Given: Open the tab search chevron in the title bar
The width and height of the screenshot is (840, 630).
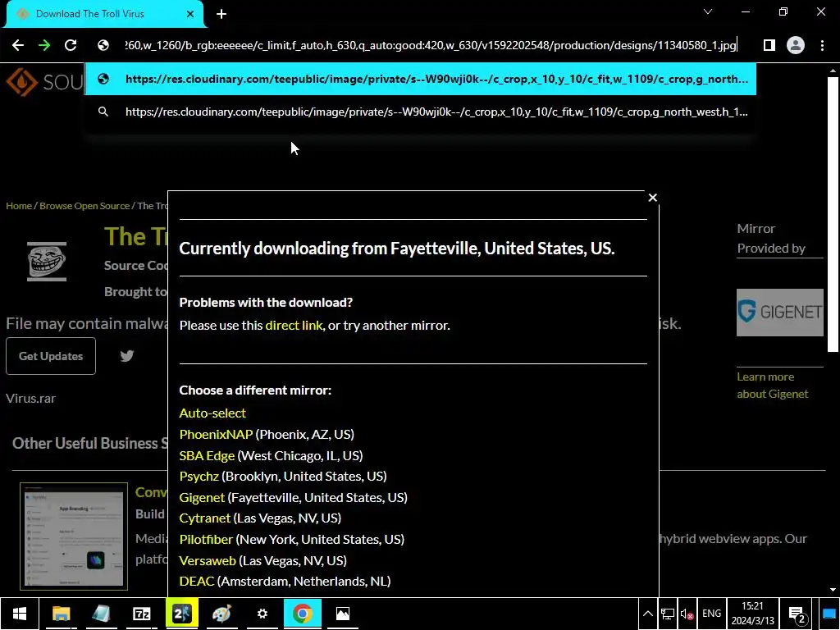Looking at the screenshot, I should pos(708,11).
